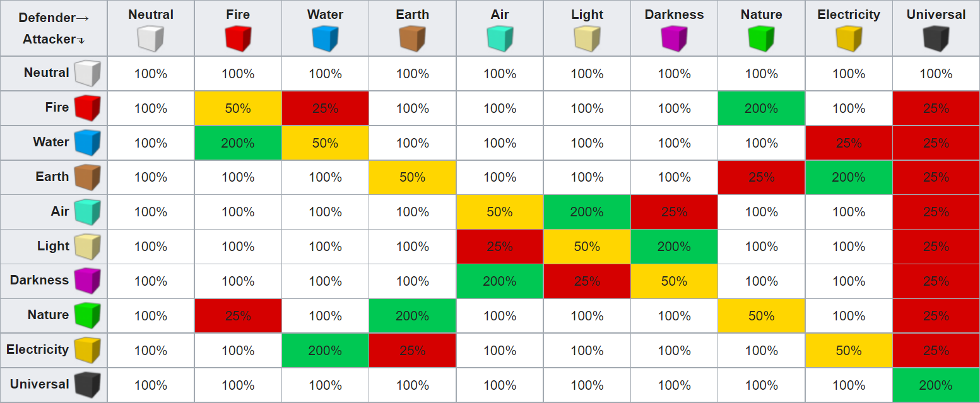This screenshot has height=403, width=980.
Task: Click the 100% cell for Neutral attacking Universal
Action: point(936,74)
